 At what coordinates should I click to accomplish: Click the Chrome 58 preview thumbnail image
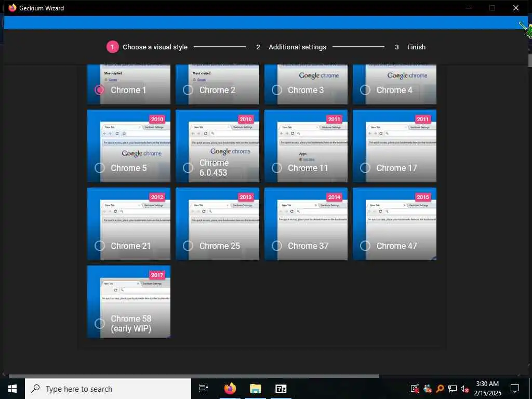(x=129, y=302)
